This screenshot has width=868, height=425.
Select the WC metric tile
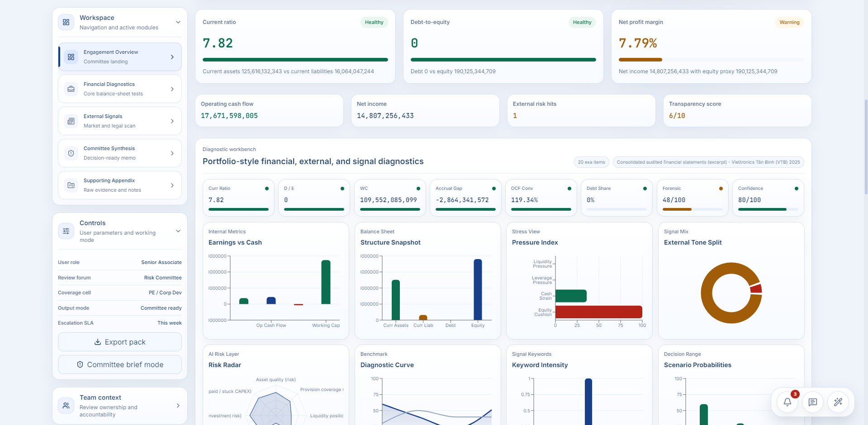coord(390,198)
